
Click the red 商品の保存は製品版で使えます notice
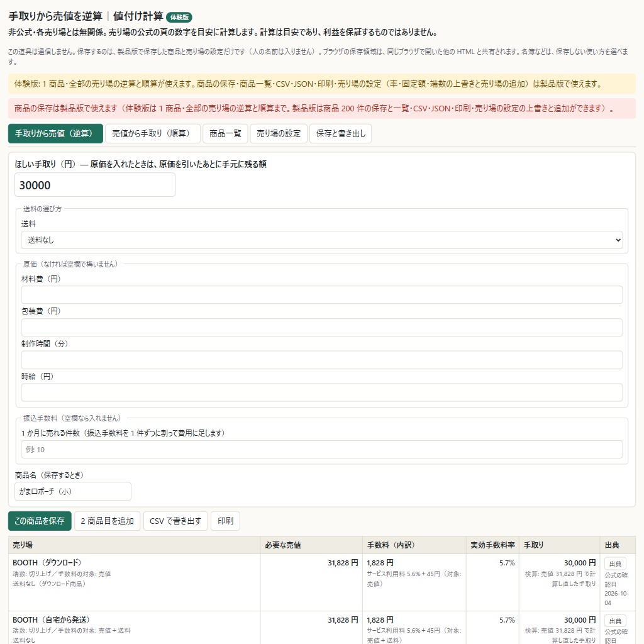pyautogui.click(x=322, y=108)
